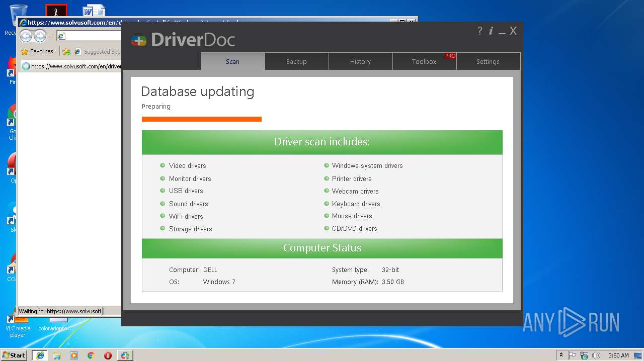Click the Preparing status text

click(156, 107)
